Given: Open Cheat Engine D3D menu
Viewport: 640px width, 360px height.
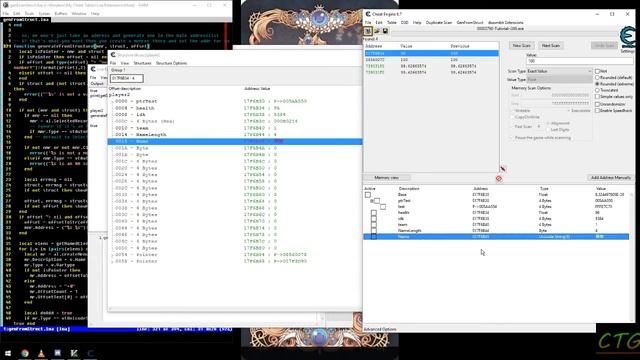Looking at the screenshot, I should coord(404,22).
